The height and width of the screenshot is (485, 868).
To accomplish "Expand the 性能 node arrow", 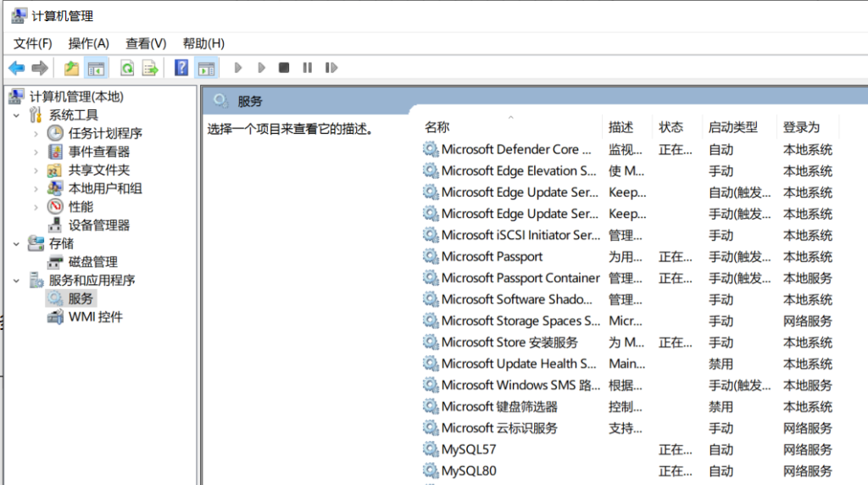I will pyautogui.click(x=36, y=207).
